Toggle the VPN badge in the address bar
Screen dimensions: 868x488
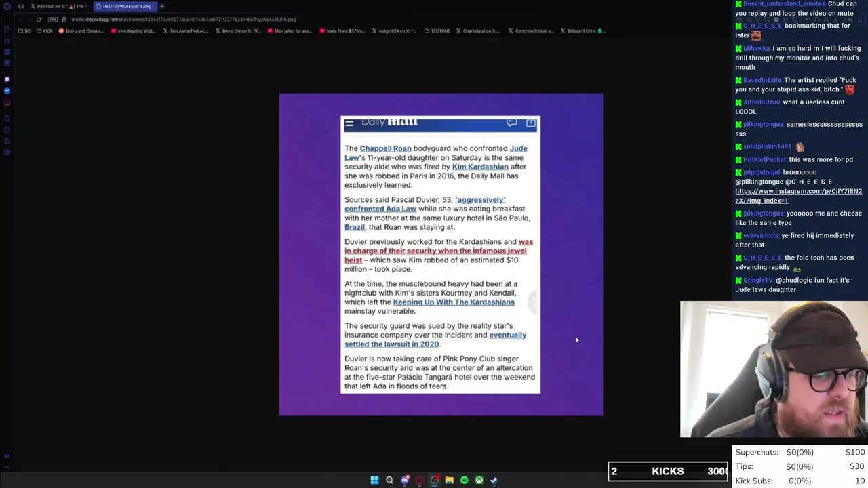53,20
